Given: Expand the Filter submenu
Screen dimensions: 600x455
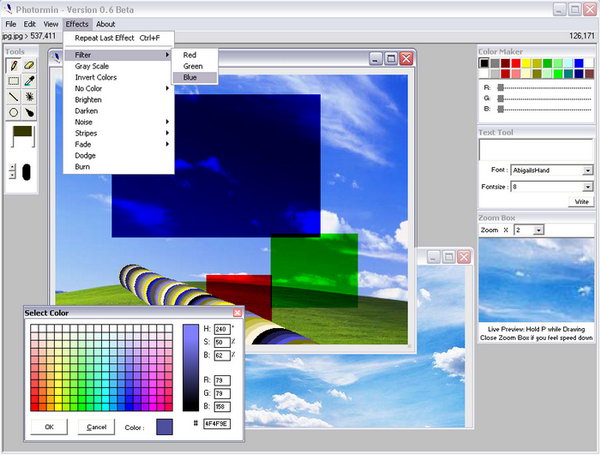Looking at the screenshot, I should [119, 55].
